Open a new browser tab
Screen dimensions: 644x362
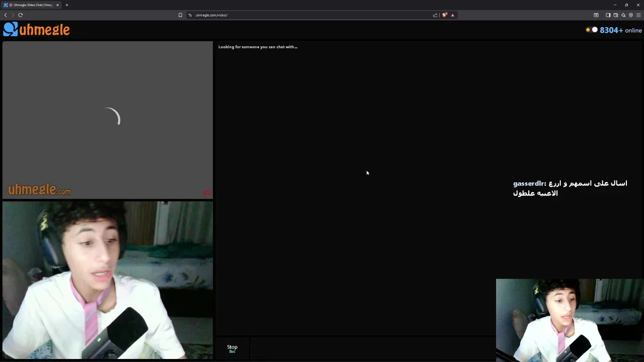click(66, 5)
